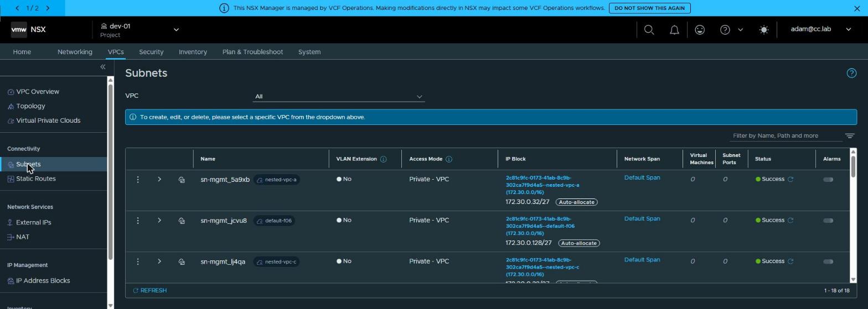Collapse the left sidebar with double chevron
The height and width of the screenshot is (309, 868).
tap(102, 67)
